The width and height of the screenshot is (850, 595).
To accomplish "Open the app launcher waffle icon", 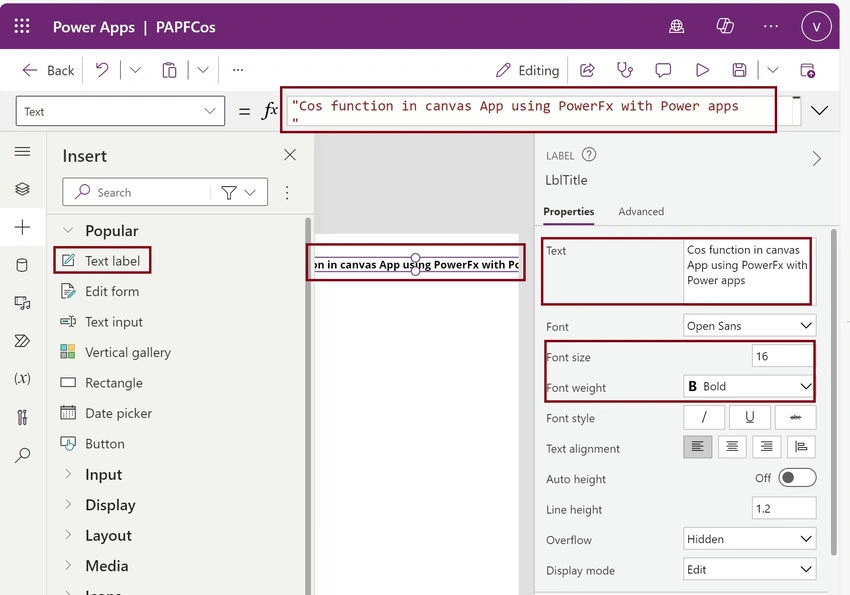I will (22, 26).
